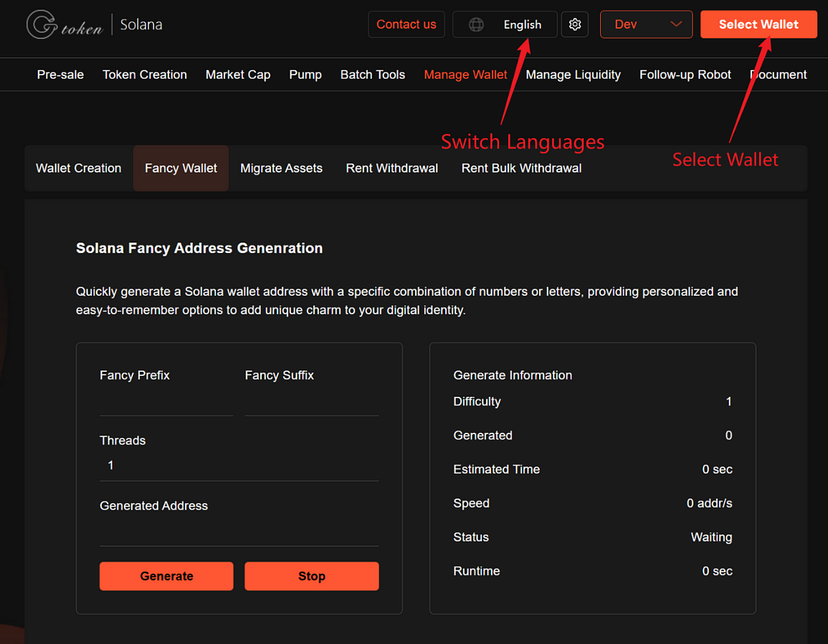The width and height of the screenshot is (828, 644).
Task: Click the globe language icon
Action: tap(476, 24)
